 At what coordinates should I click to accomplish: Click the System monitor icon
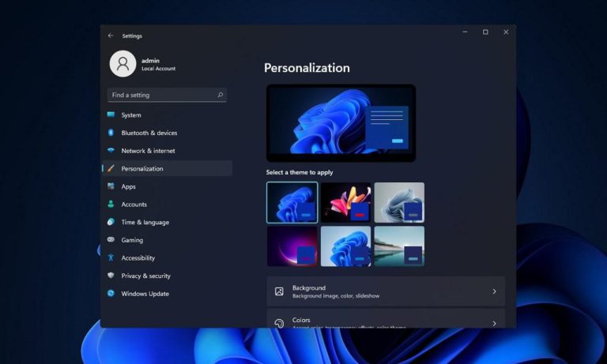click(111, 114)
